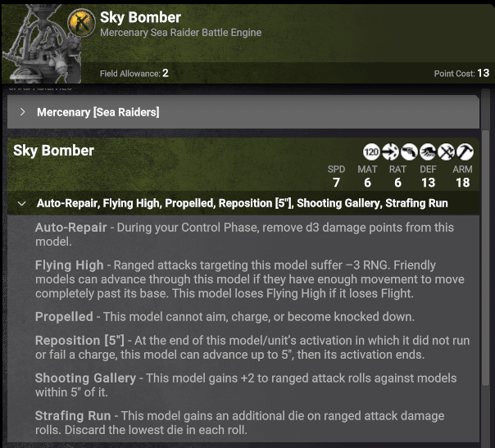Click Mercenary Sea Raider Battle Engine subtitle
Viewport: 495px width, 448px height.
[x=180, y=33]
